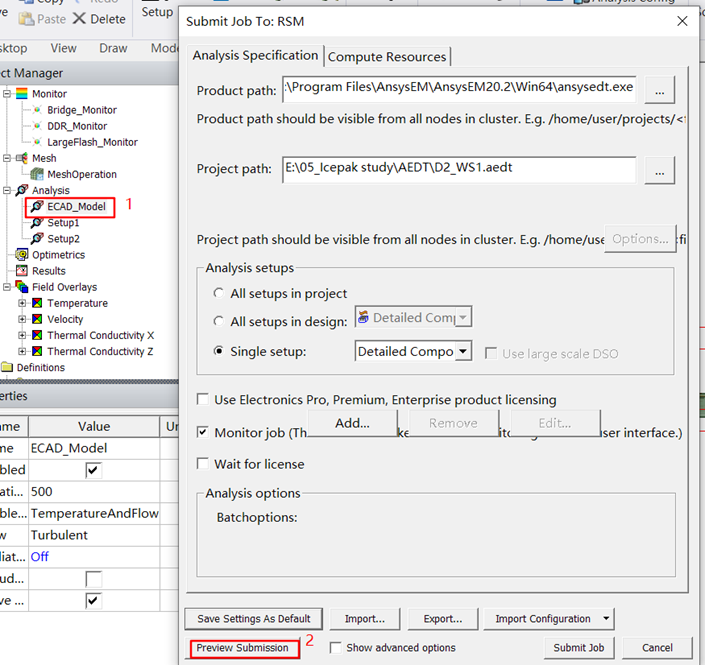Toggle the Monitor job checkbox

(x=204, y=433)
